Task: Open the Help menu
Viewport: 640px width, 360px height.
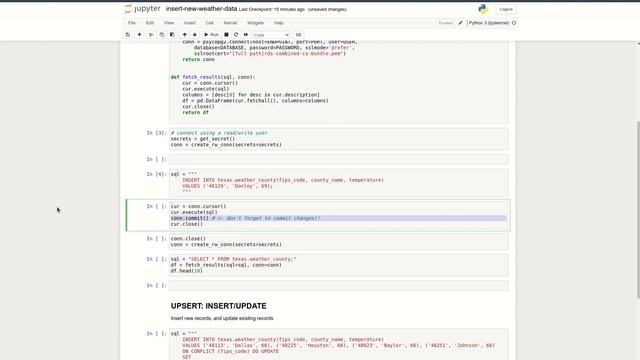Action: point(278,23)
